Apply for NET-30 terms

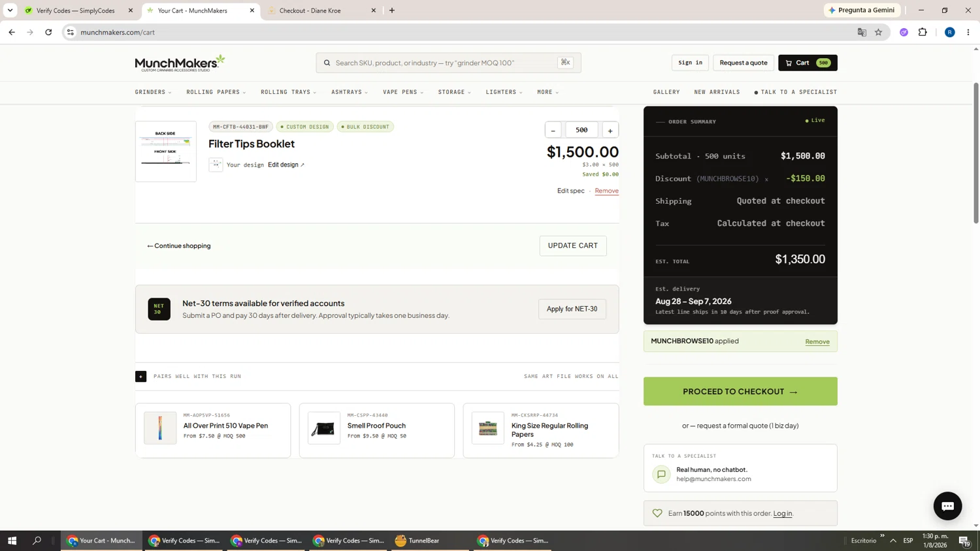coord(572,309)
